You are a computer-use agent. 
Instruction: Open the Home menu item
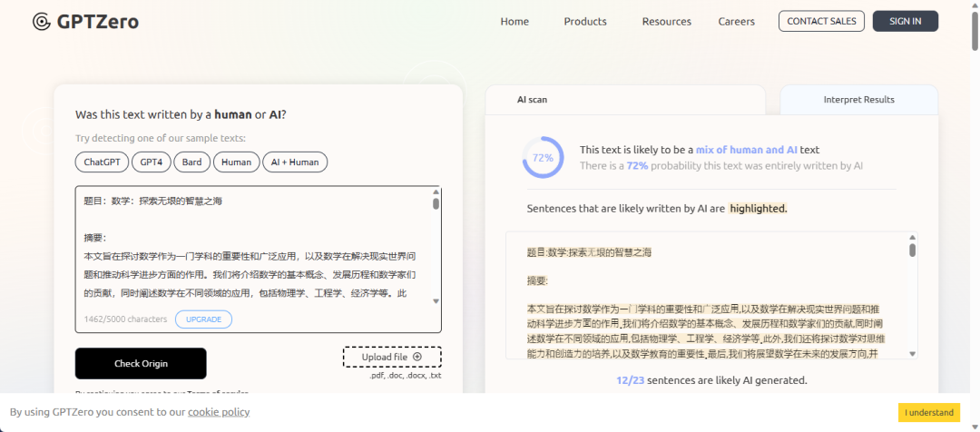(514, 21)
